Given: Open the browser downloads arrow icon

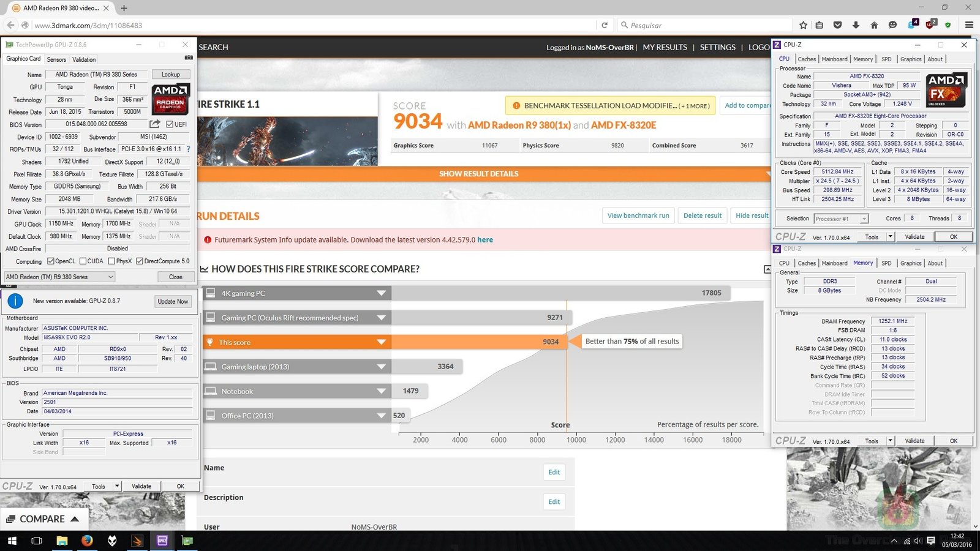Looking at the screenshot, I should (856, 25).
